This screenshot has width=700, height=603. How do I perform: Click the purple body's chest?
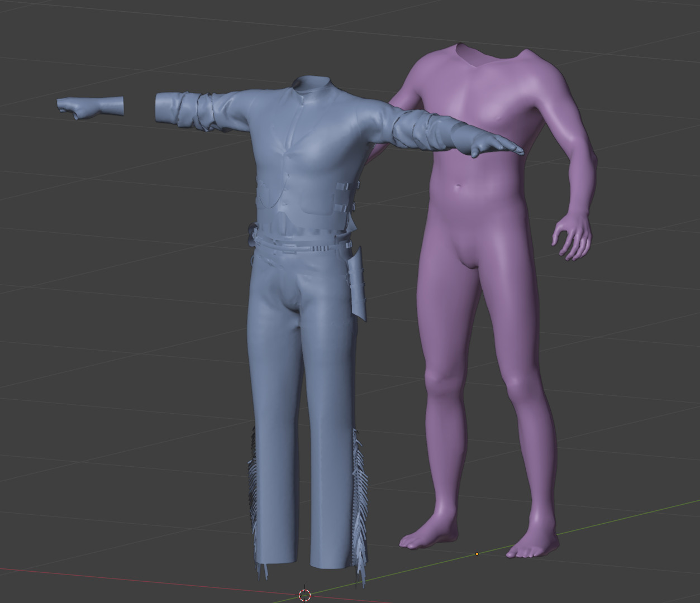point(492,112)
